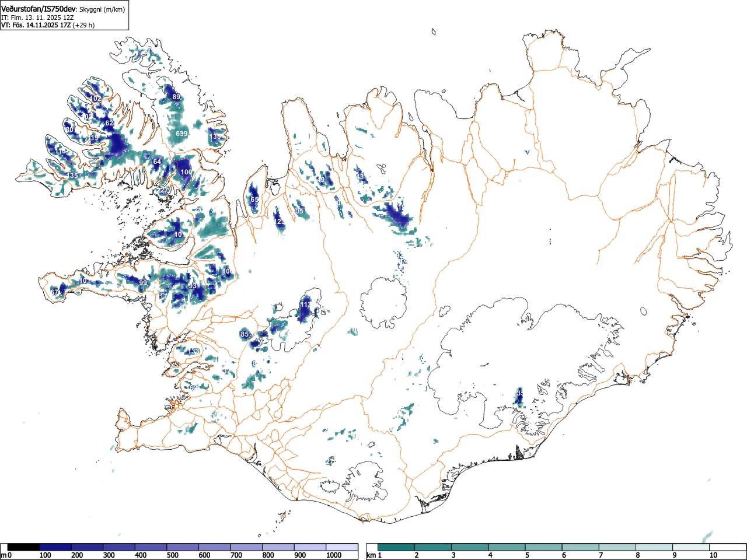Viewport: 747px width, 560px height.
Task: Click the '43' visibility label in the north
Action: pos(359,177)
